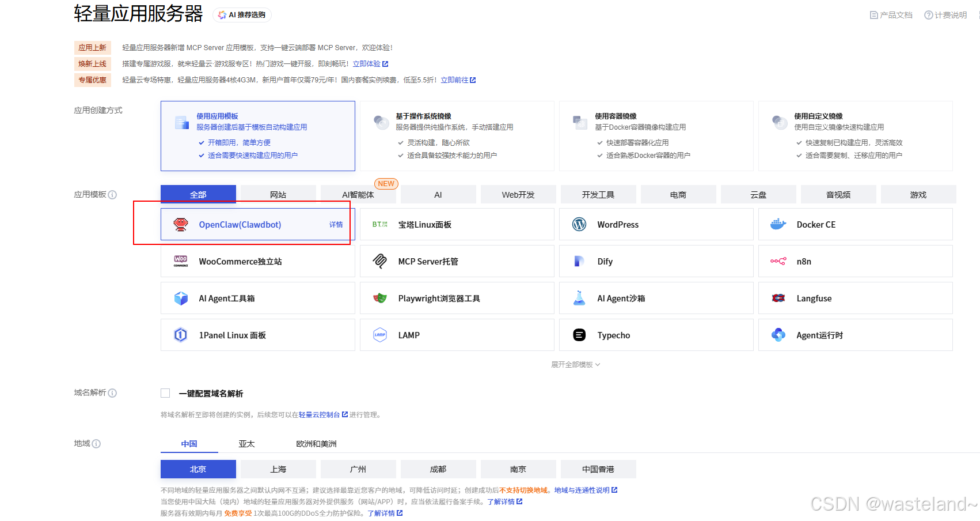This screenshot has width=980, height=521.
Task: Select 基于操作系统镜像 creation method
Action: (457, 136)
